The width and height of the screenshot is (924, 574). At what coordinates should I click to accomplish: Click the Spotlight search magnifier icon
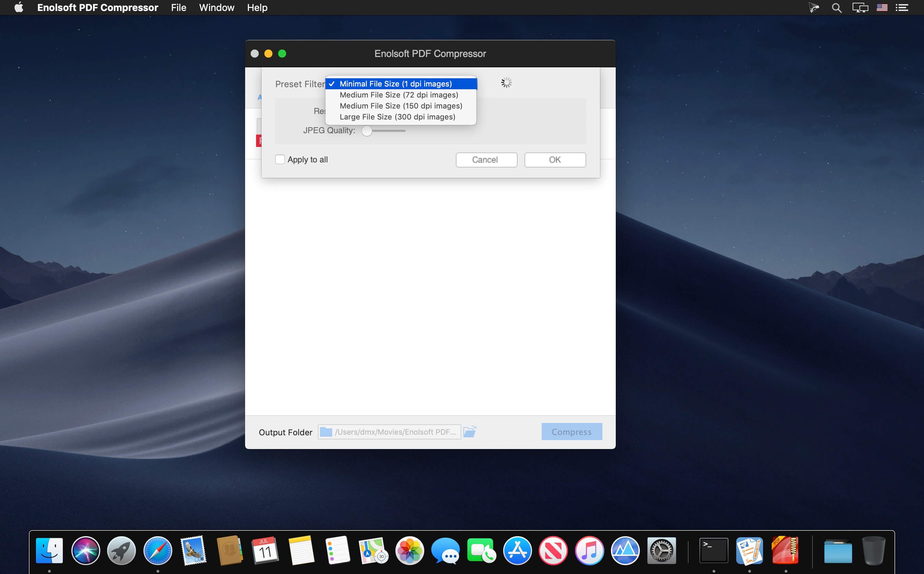pos(836,8)
